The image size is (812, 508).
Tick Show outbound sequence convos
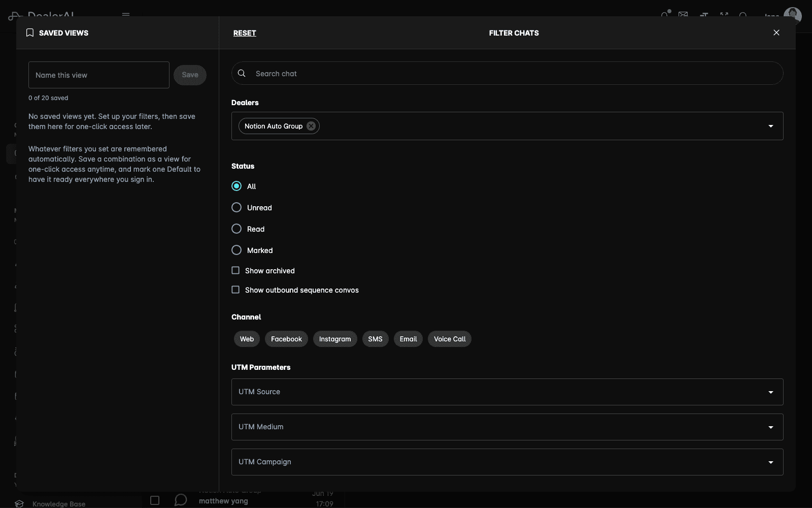(x=235, y=290)
